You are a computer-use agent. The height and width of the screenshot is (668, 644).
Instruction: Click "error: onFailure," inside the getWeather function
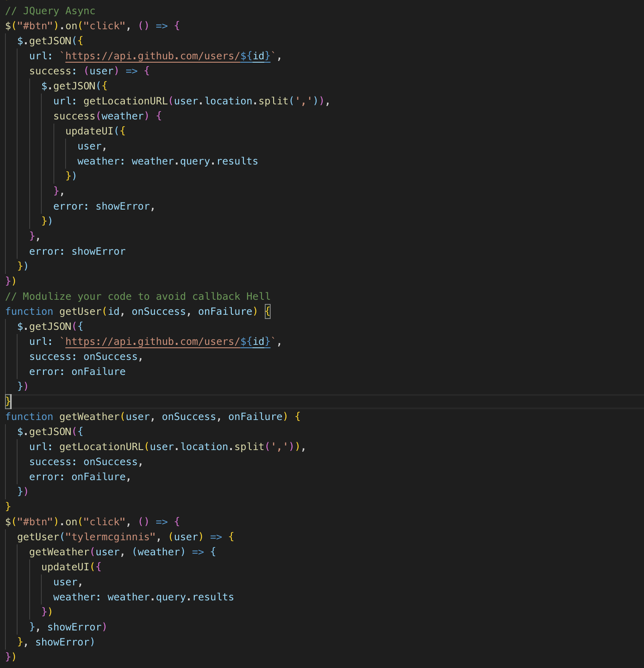(x=80, y=477)
